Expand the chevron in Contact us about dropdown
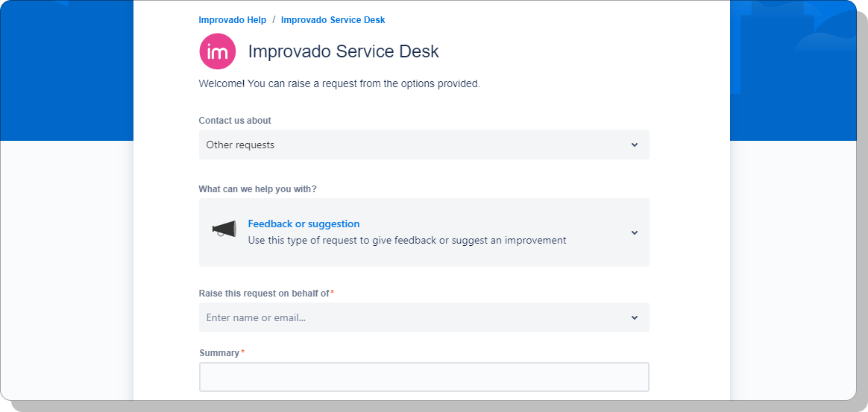The width and height of the screenshot is (868, 412). 634,145
